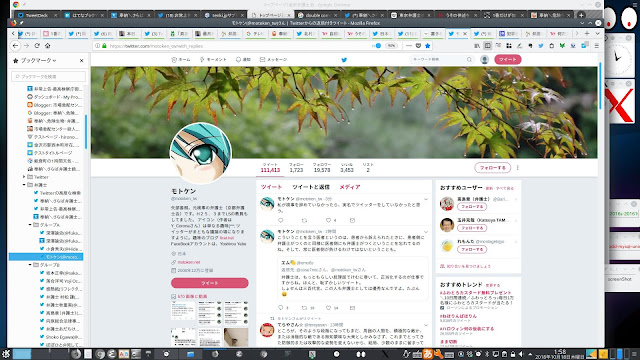This screenshot has width=640, height=360.
Task: Open page actions three-dot menu
Action: (409, 46)
